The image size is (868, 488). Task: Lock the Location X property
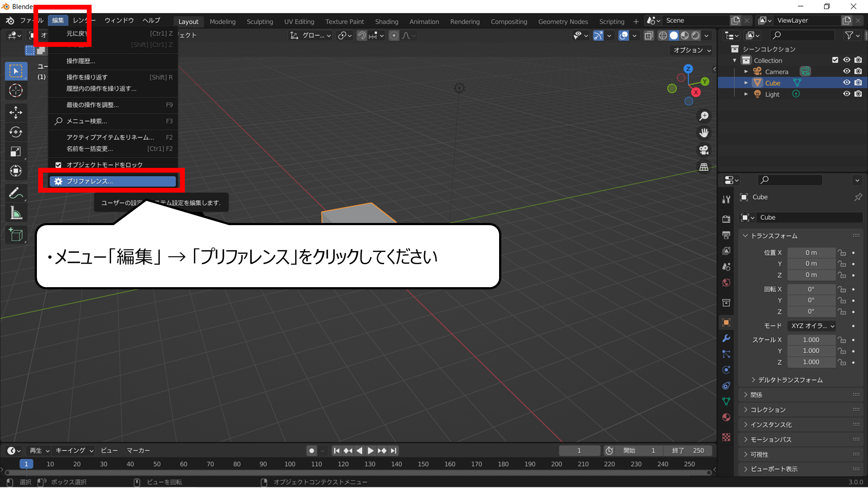tap(842, 253)
